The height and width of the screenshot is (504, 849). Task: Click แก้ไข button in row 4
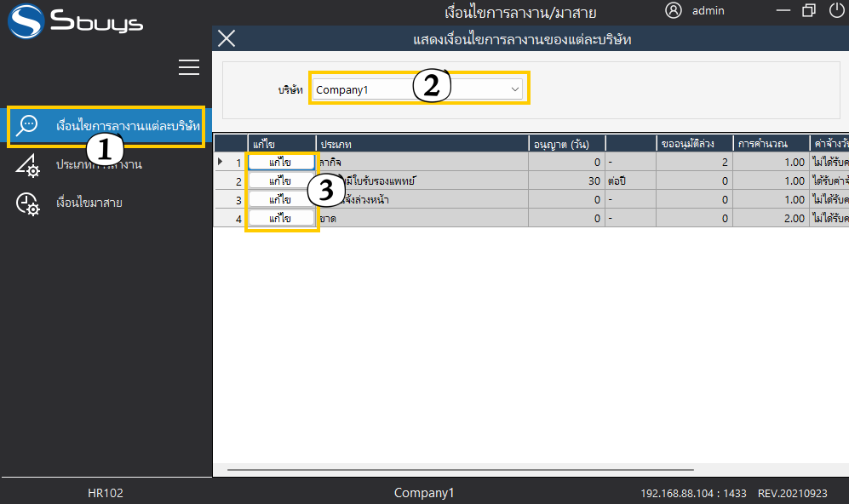(280, 218)
